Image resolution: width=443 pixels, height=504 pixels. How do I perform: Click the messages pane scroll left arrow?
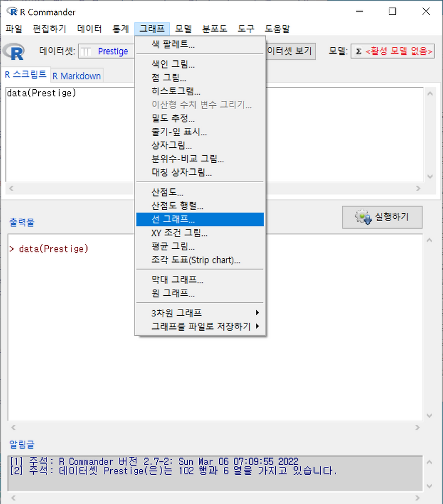(13, 497)
